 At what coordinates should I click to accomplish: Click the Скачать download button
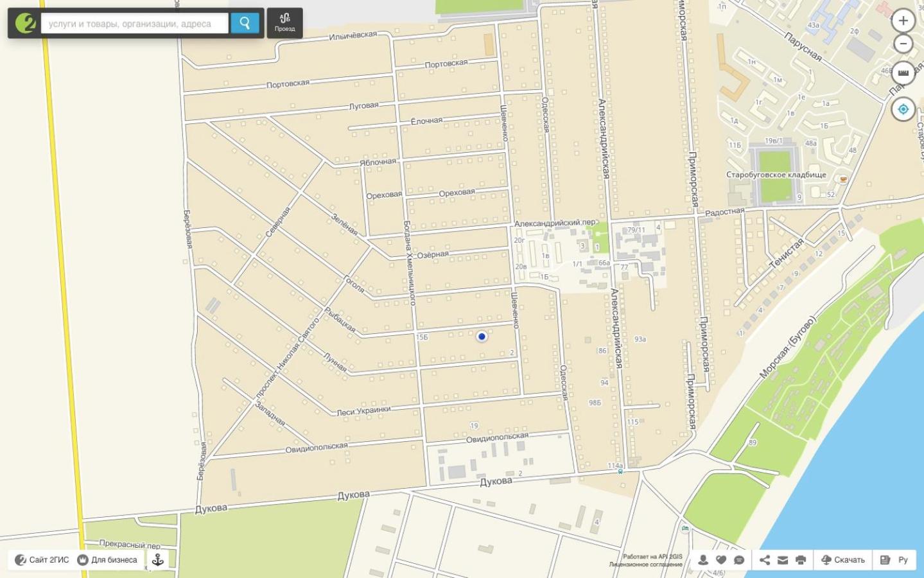[x=843, y=560]
